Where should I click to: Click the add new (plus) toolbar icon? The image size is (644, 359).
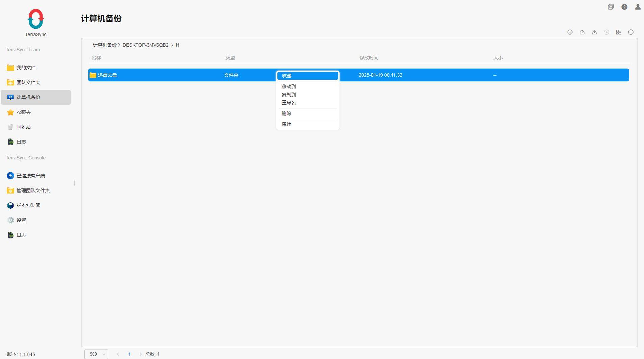pos(570,32)
